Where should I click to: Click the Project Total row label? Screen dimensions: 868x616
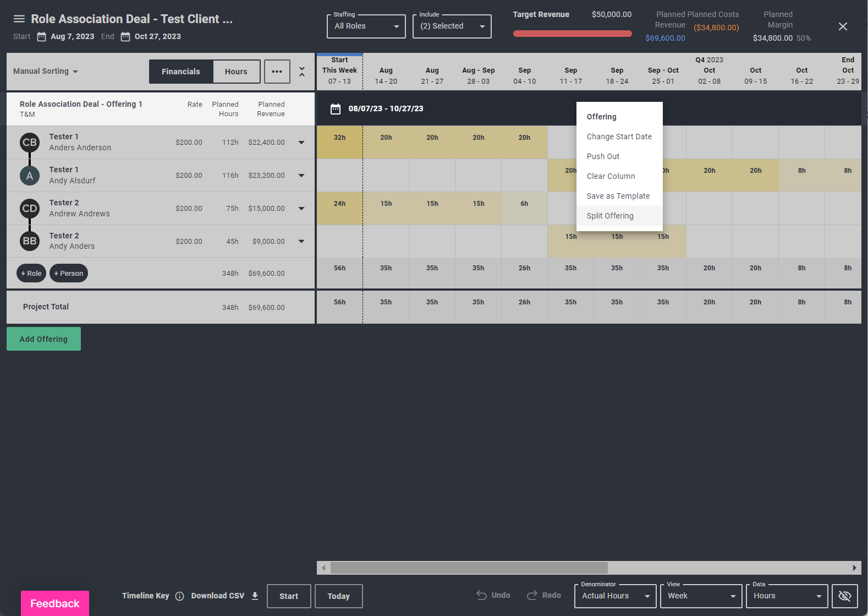(x=46, y=307)
